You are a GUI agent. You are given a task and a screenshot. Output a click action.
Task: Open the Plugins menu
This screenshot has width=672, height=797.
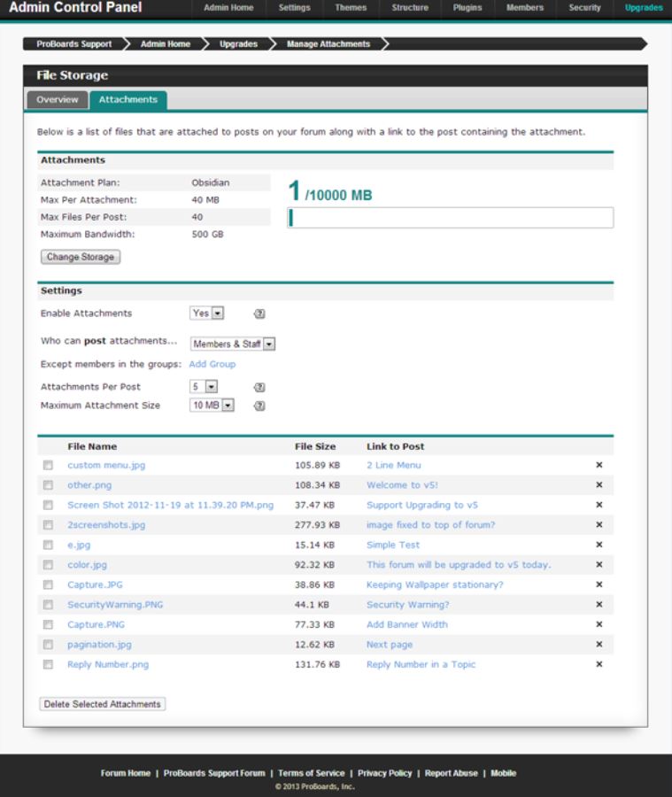(x=467, y=8)
